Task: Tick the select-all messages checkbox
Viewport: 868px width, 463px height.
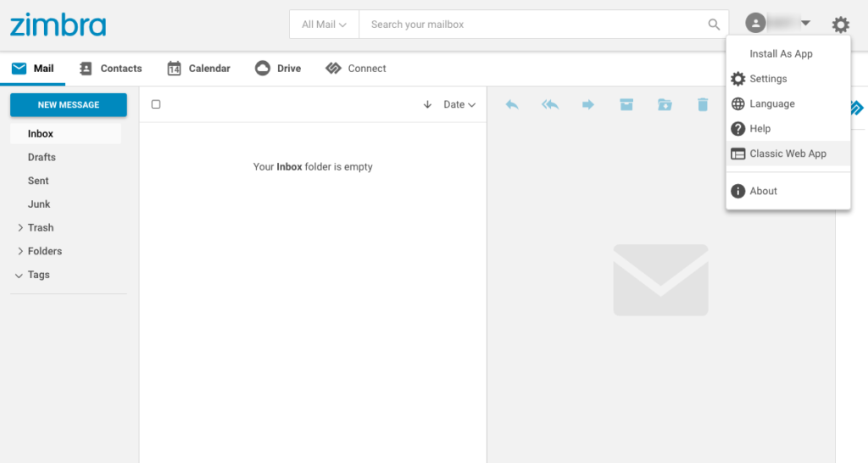Action: 156,104
